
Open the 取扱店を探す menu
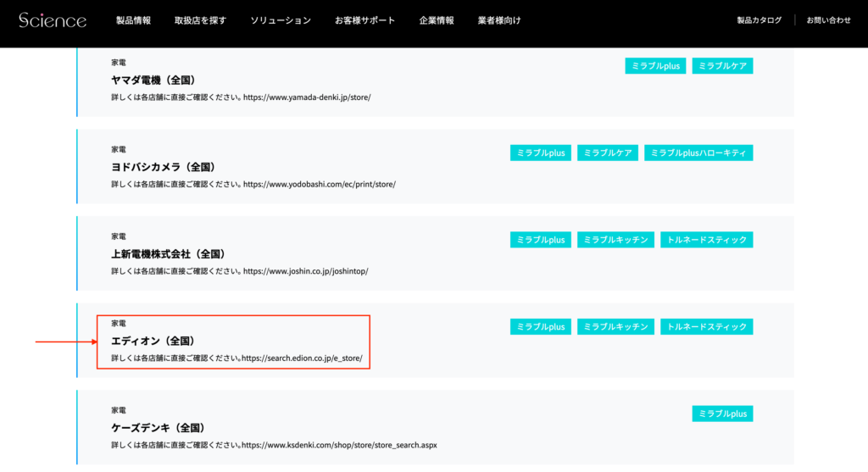pyautogui.click(x=200, y=20)
